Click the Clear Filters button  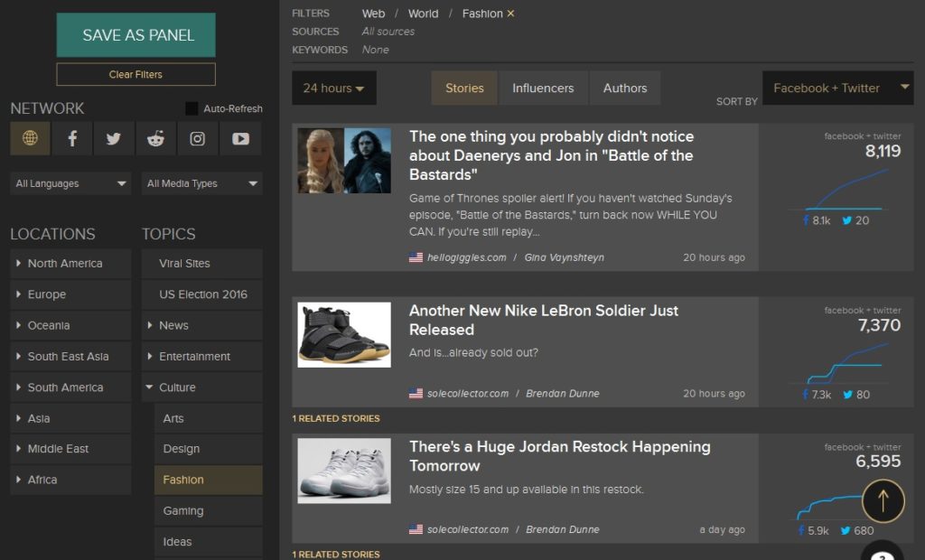pos(135,74)
